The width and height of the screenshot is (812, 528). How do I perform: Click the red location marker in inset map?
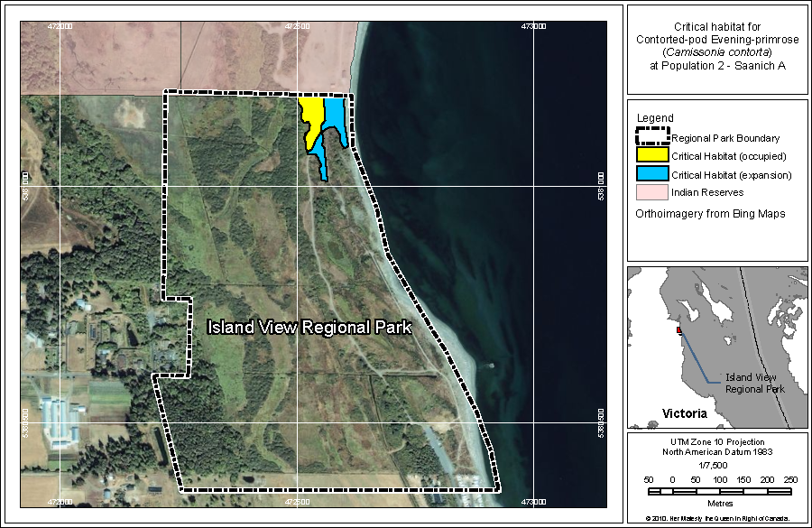click(679, 331)
